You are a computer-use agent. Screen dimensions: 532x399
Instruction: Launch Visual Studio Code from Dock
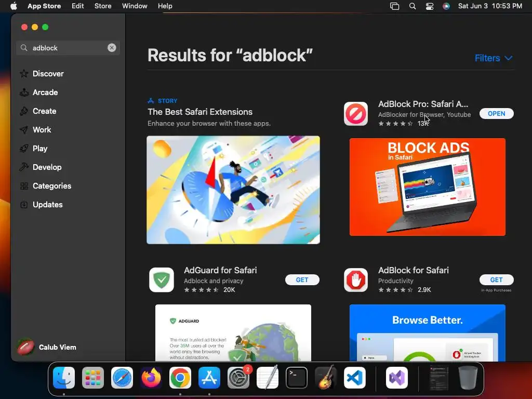pos(355,378)
